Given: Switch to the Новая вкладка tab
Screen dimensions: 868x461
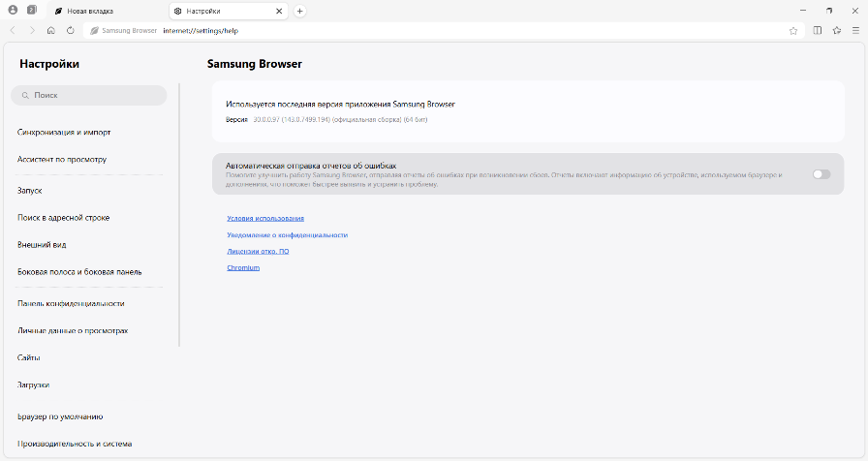Looking at the screenshot, I should click(x=108, y=11).
